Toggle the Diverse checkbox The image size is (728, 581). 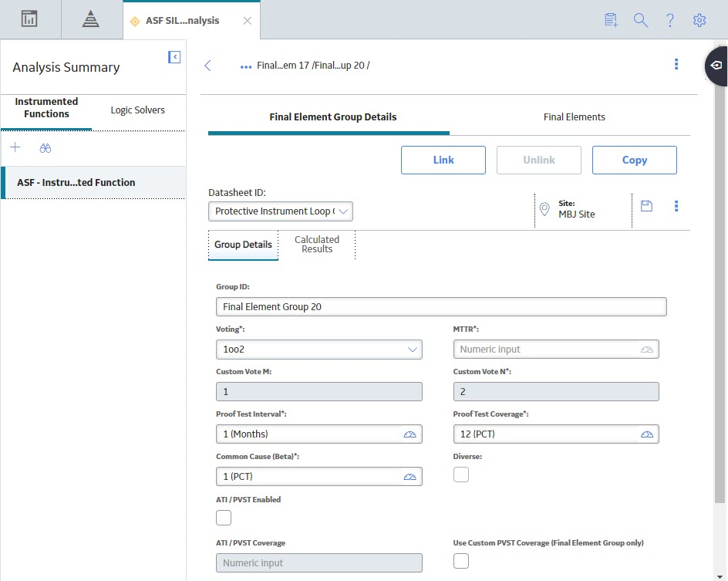pyautogui.click(x=461, y=475)
